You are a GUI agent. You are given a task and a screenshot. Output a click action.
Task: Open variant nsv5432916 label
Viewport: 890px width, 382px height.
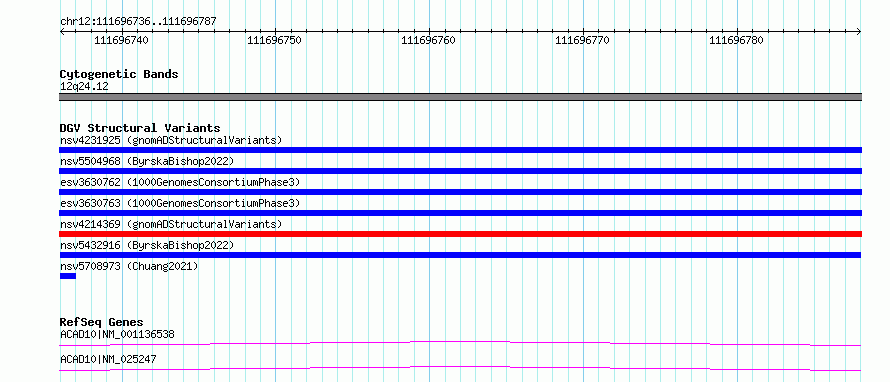point(147,245)
